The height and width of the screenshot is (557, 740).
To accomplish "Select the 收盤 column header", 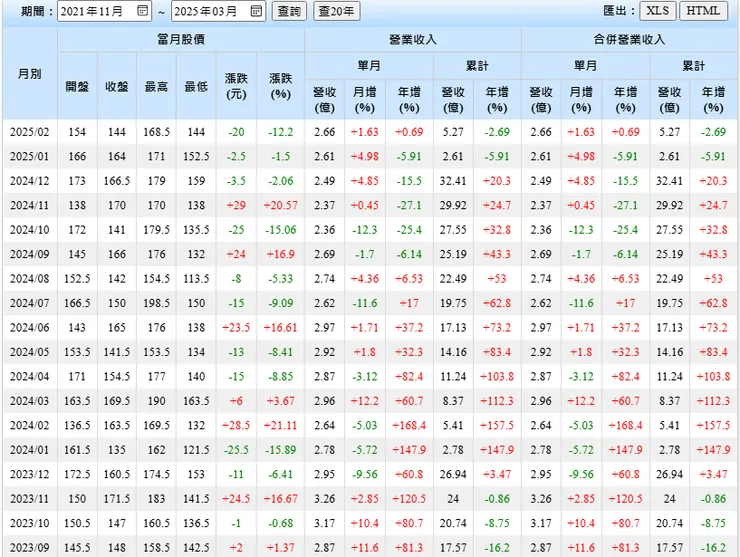I will (117, 86).
